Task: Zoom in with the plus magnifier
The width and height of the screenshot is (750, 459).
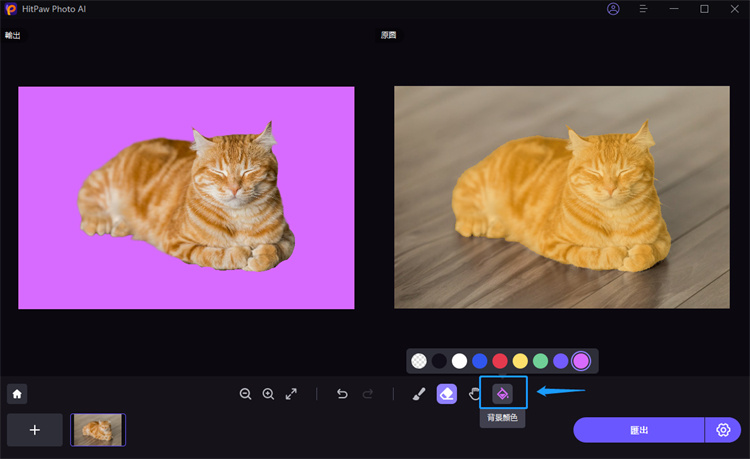Action: 268,394
